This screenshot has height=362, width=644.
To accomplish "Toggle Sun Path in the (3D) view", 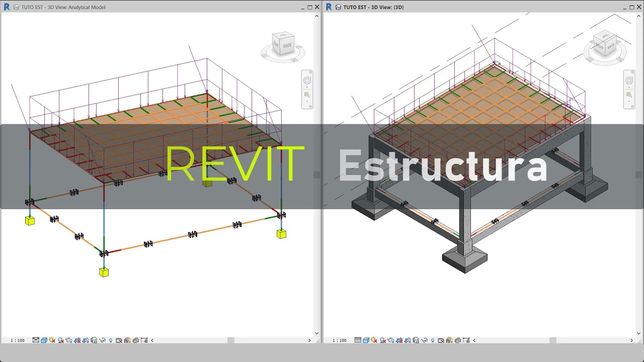I will point(374,340).
